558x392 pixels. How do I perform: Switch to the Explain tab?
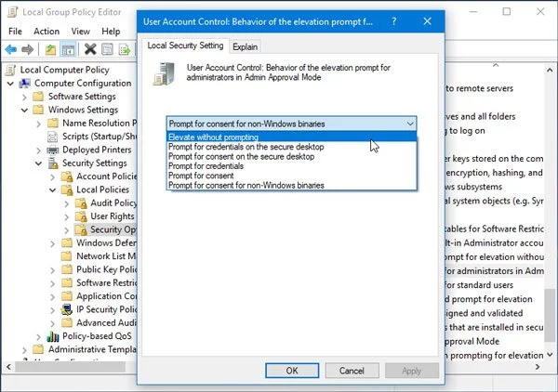point(246,46)
